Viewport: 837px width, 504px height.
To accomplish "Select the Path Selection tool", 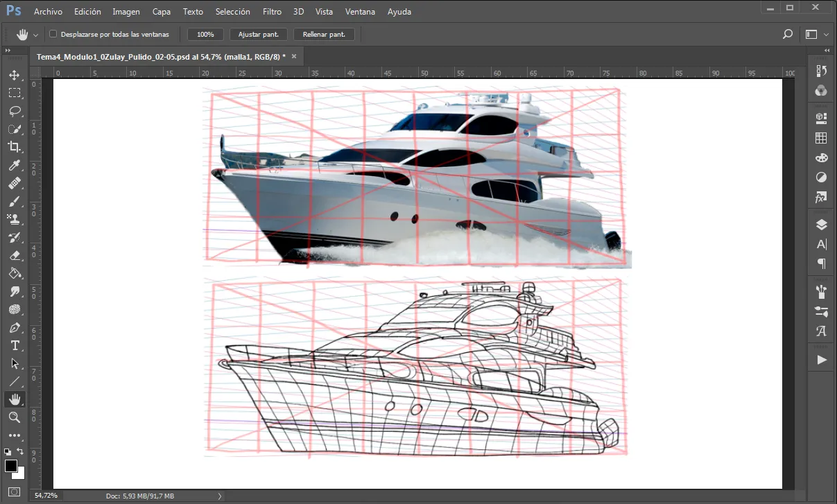I will point(15,363).
